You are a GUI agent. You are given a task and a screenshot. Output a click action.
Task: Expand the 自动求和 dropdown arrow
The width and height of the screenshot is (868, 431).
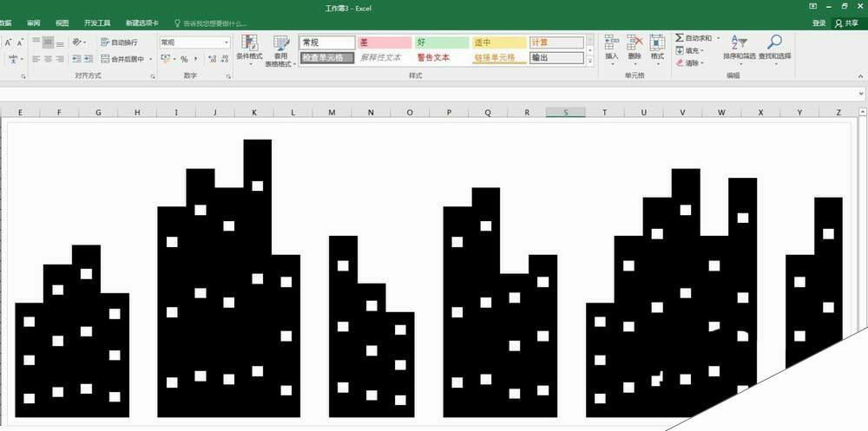(718, 38)
